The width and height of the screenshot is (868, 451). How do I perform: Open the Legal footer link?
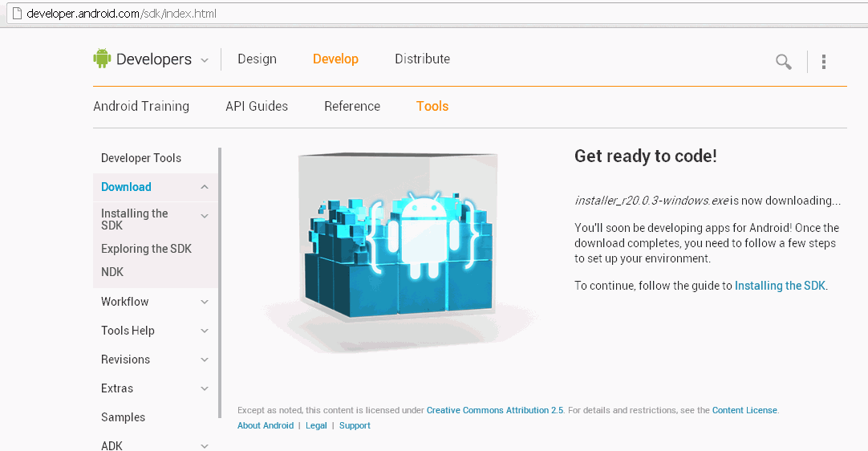(316, 425)
